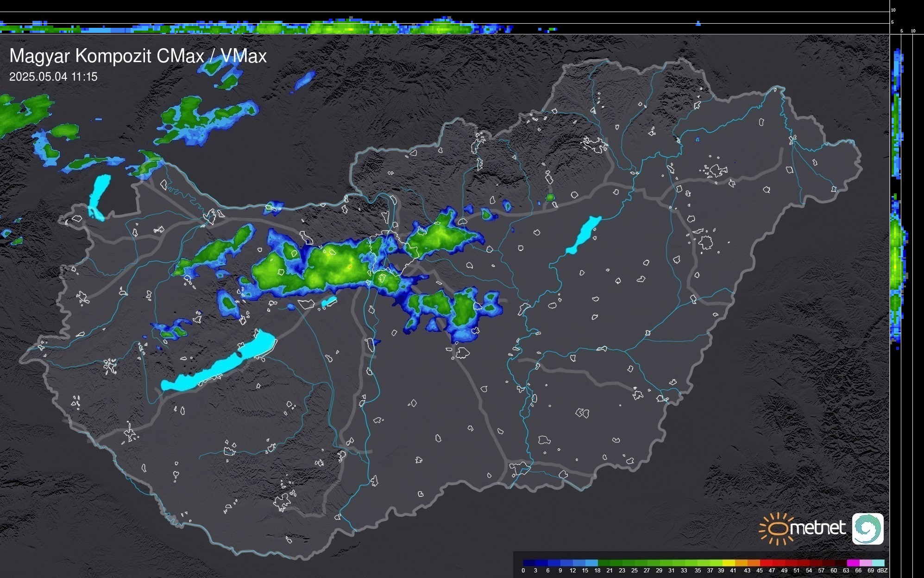The width and height of the screenshot is (924, 578).
Task: Pick the yellow 39 dBZ legend swatch
Action: (x=729, y=563)
